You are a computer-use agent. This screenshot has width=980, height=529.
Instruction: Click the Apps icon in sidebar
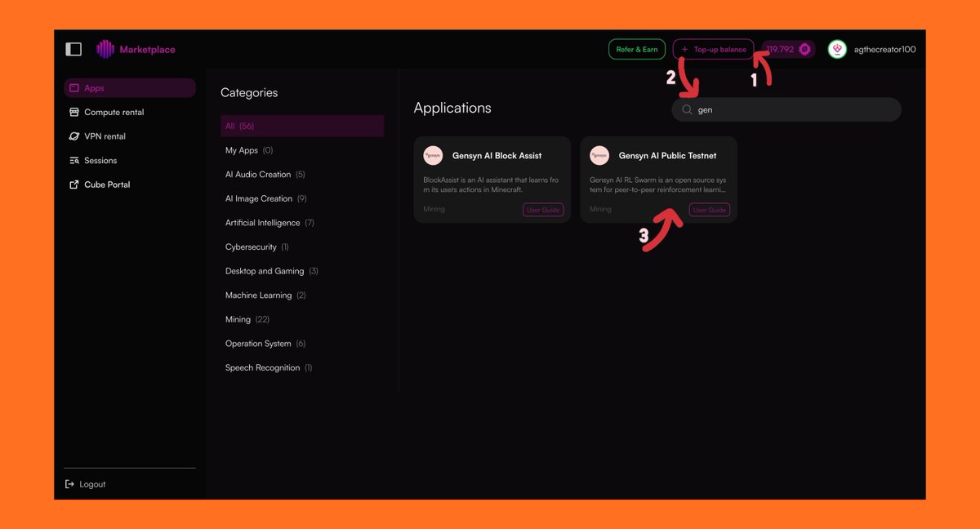click(73, 88)
